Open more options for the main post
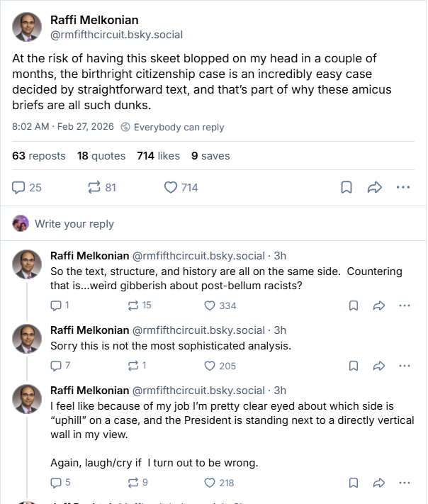The width and height of the screenshot is (428, 504). pos(403,187)
